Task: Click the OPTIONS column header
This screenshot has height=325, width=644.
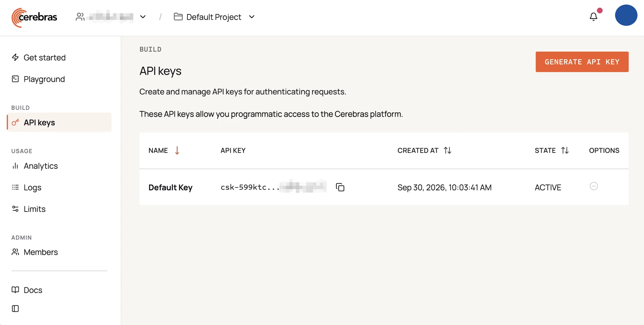Action: coord(604,150)
